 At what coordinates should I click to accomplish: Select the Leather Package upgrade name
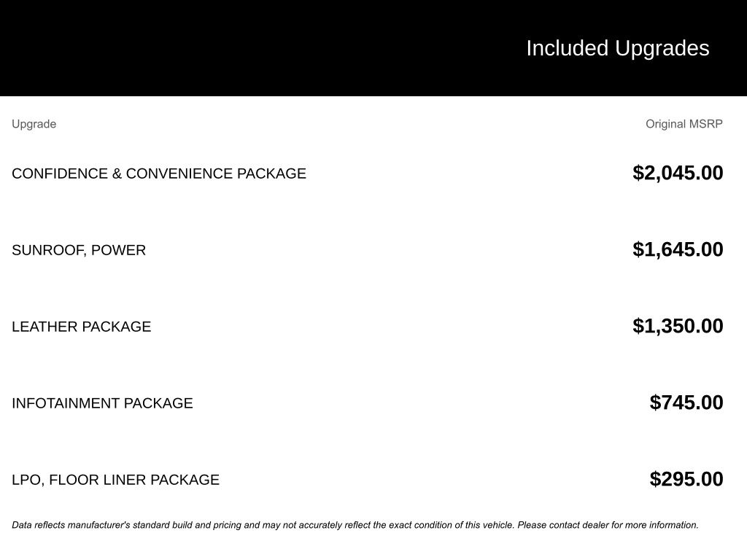[81, 327]
